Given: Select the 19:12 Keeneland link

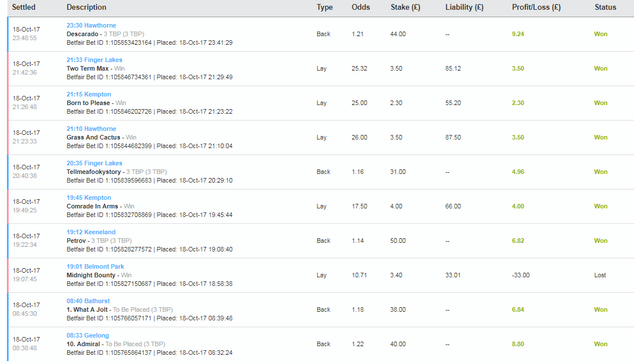Looking at the screenshot, I should pyautogui.click(x=91, y=232).
